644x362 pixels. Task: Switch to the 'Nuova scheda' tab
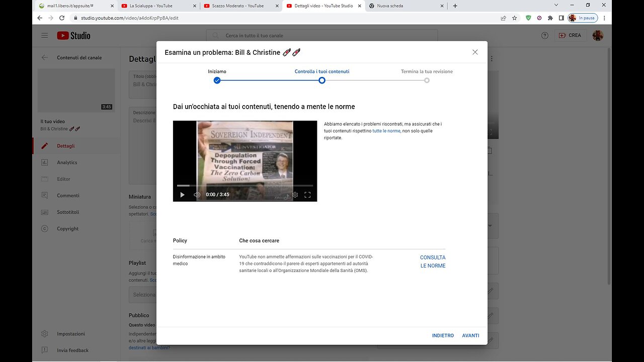click(390, 6)
